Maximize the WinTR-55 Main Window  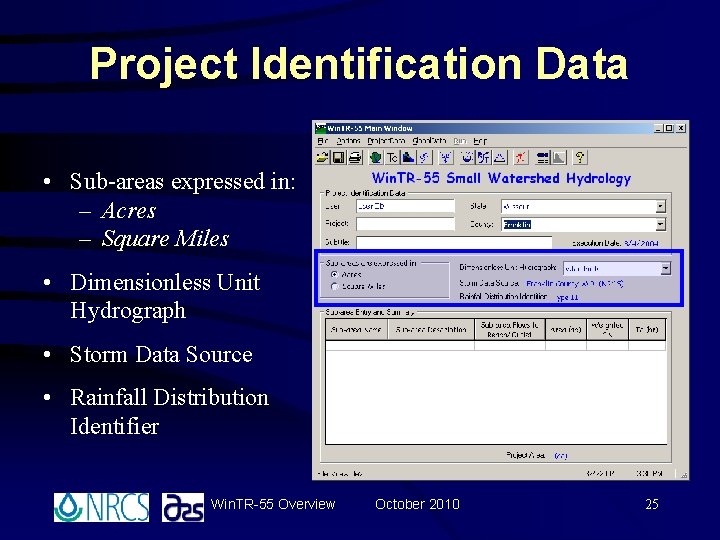point(669,128)
